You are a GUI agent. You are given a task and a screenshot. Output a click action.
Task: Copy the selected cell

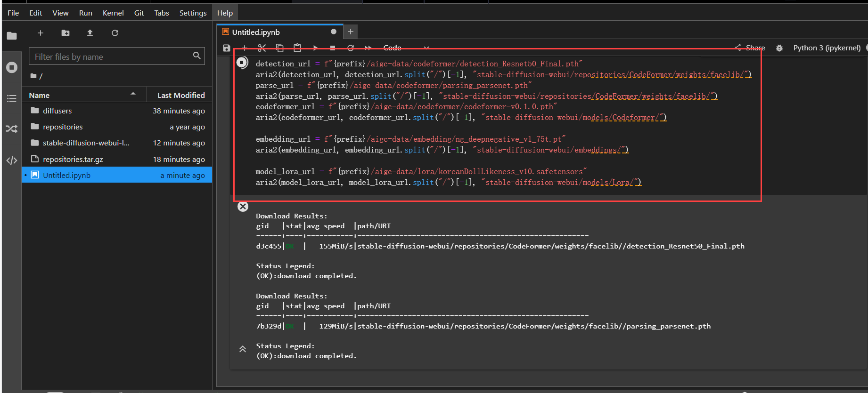coord(280,48)
